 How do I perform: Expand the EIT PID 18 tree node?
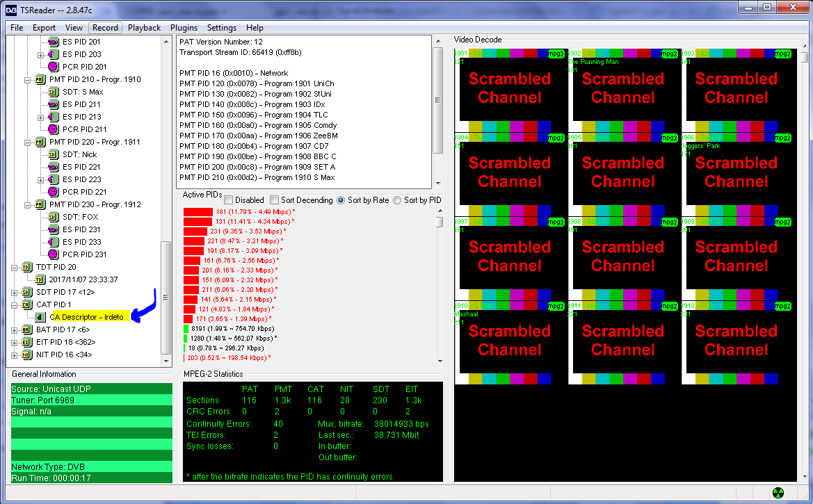click(15, 342)
